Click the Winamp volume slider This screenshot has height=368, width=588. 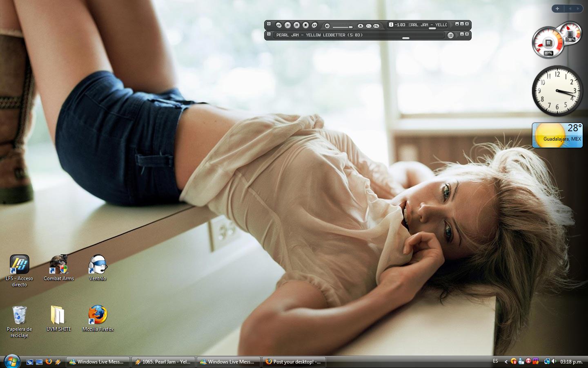pyautogui.click(x=343, y=27)
